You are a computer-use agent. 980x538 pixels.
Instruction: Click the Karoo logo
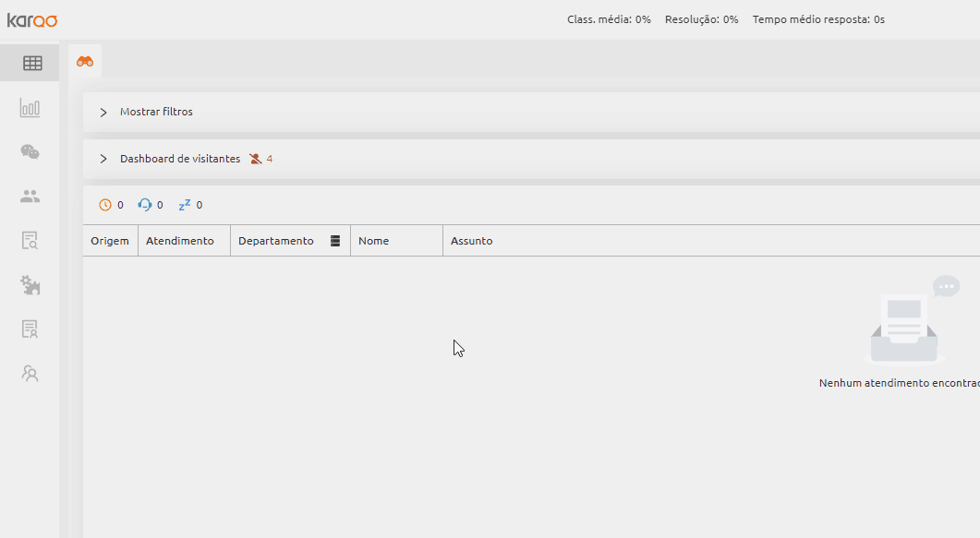tap(32, 20)
